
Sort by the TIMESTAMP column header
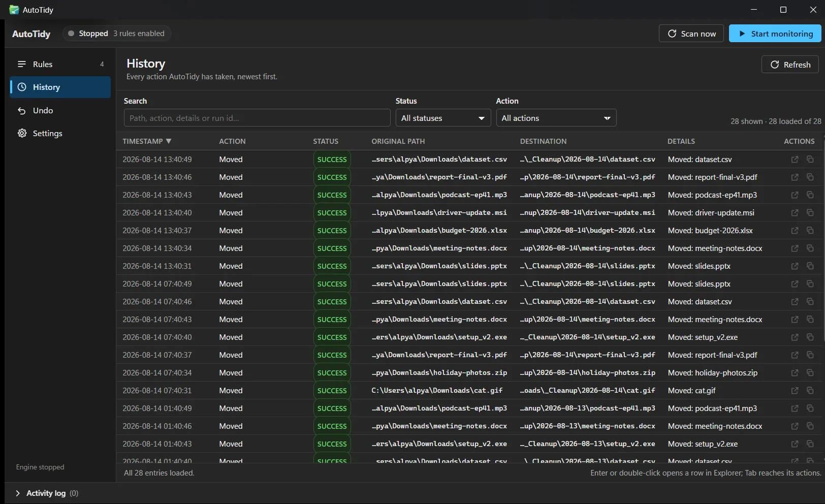pyautogui.click(x=147, y=141)
